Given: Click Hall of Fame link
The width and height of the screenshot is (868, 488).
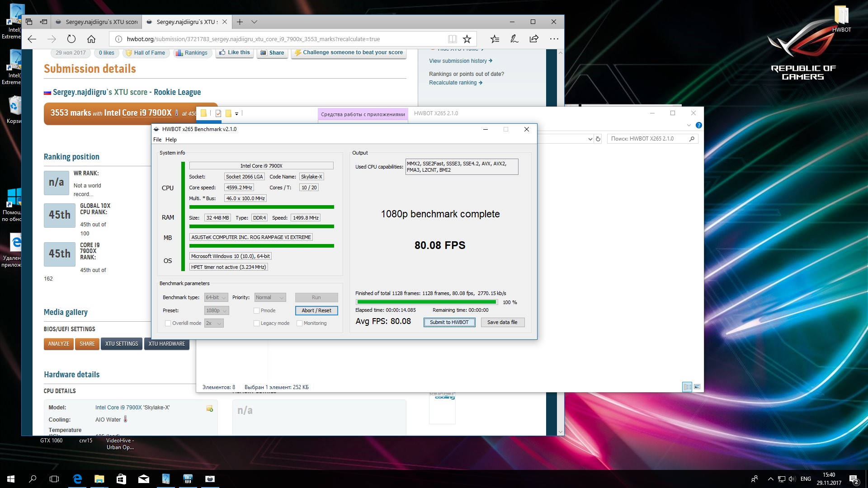Looking at the screenshot, I should pos(146,53).
